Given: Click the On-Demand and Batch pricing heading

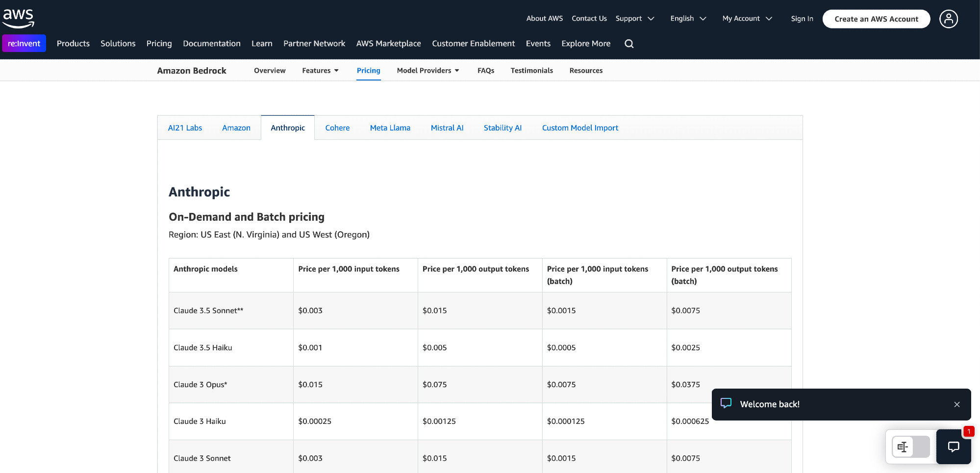Looking at the screenshot, I should [247, 217].
